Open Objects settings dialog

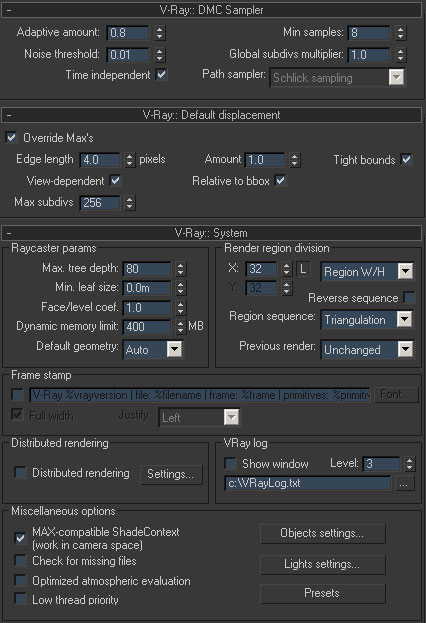(323, 534)
